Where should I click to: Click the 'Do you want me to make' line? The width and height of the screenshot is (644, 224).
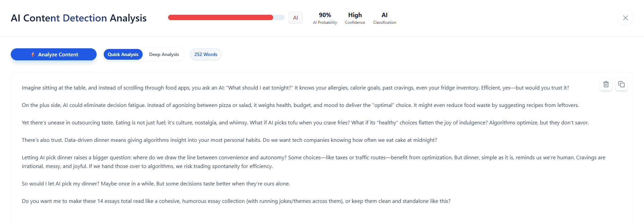click(x=236, y=201)
